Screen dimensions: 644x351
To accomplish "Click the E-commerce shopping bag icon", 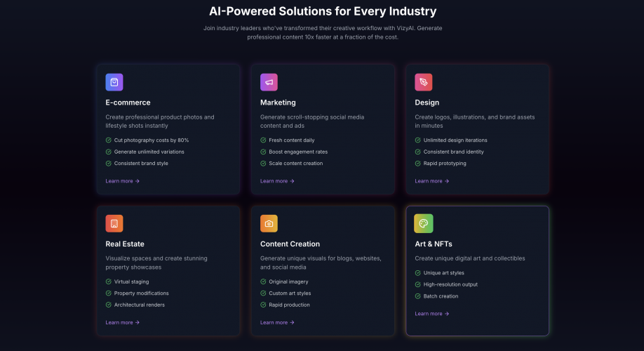I will click(114, 82).
